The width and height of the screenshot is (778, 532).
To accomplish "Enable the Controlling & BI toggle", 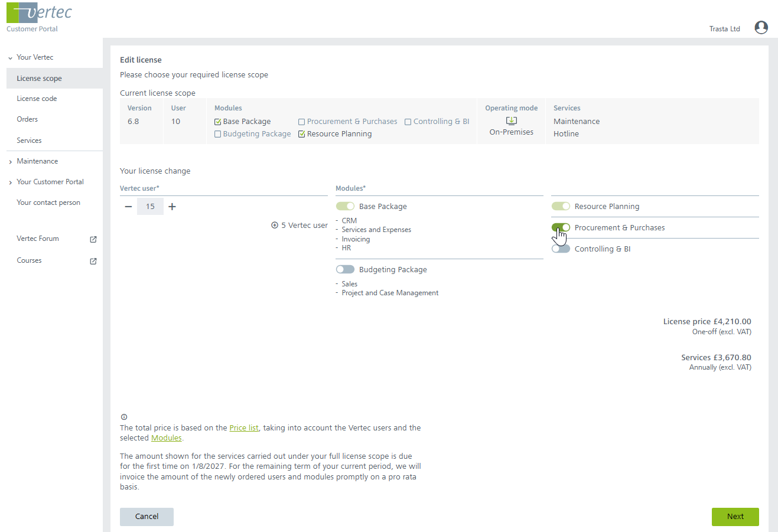I will (x=561, y=249).
